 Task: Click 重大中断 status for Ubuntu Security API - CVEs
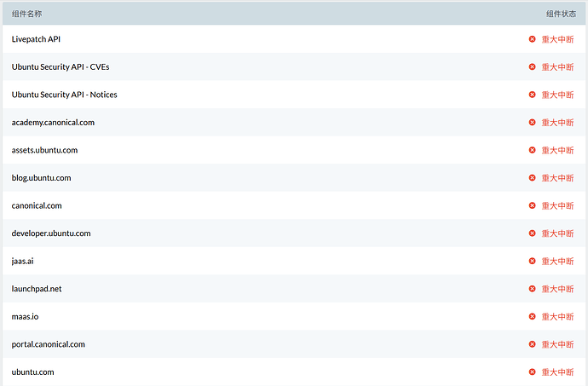pyautogui.click(x=557, y=66)
